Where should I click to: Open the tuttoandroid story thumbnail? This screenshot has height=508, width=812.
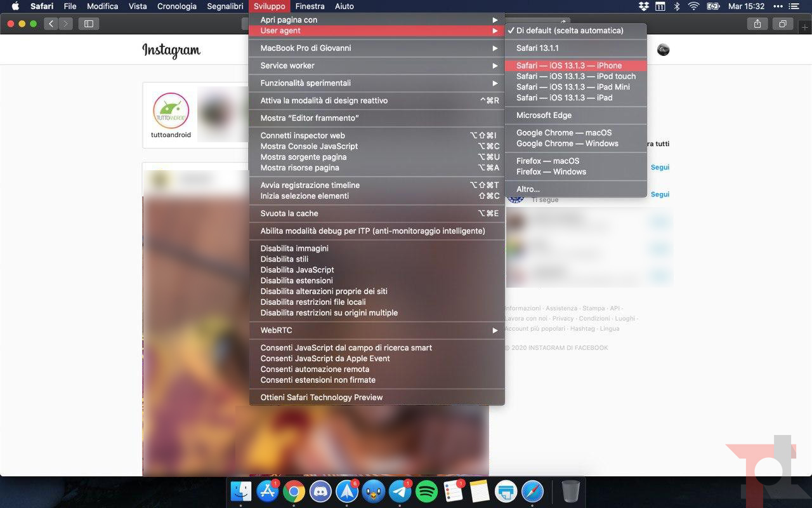171,110
